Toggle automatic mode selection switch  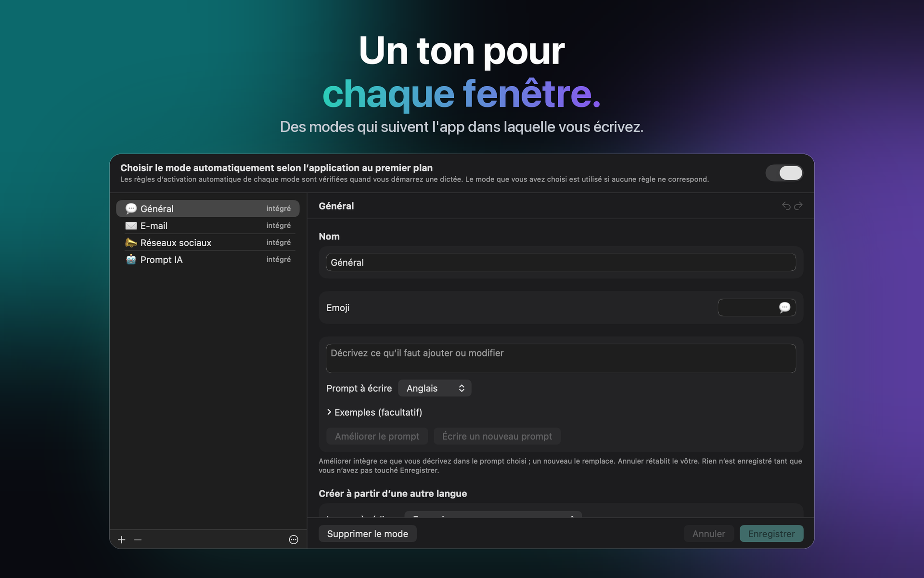pyautogui.click(x=784, y=173)
